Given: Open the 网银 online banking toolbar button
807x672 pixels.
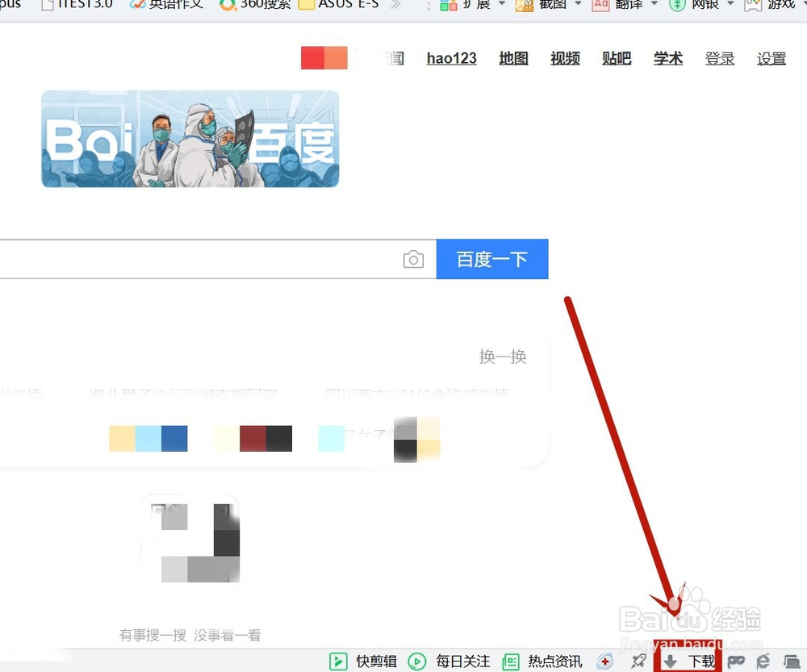Looking at the screenshot, I should click(x=693, y=5).
